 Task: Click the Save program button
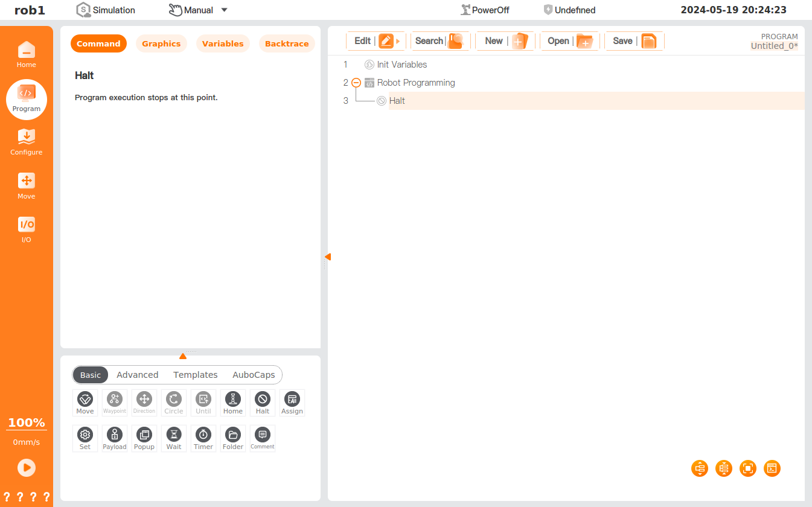[634, 41]
